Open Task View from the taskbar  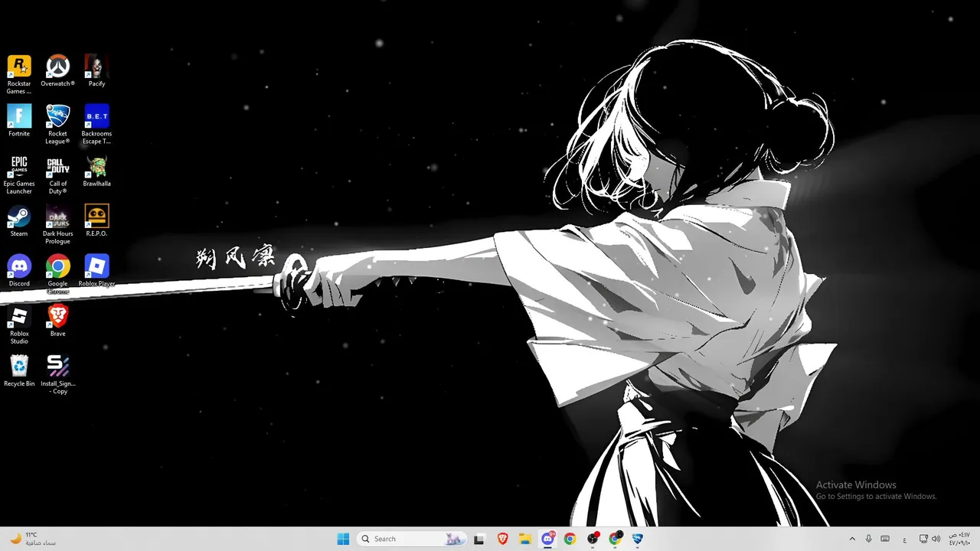pyautogui.click(x=479, y=539)
